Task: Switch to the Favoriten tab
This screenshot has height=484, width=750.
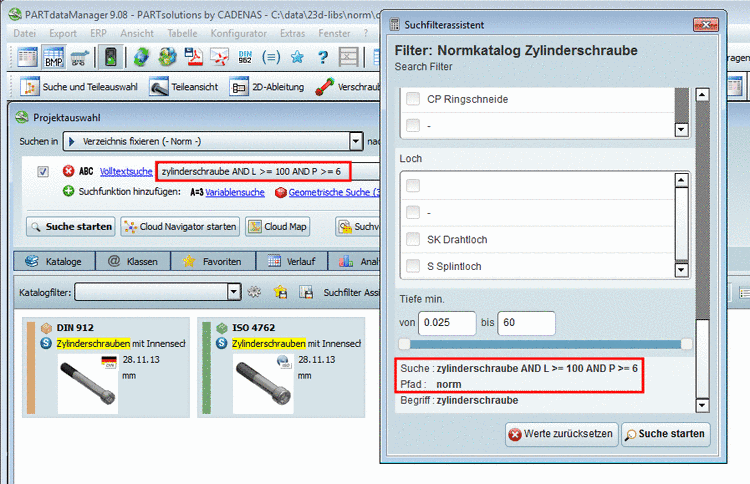Action: [x=213, y=261]
